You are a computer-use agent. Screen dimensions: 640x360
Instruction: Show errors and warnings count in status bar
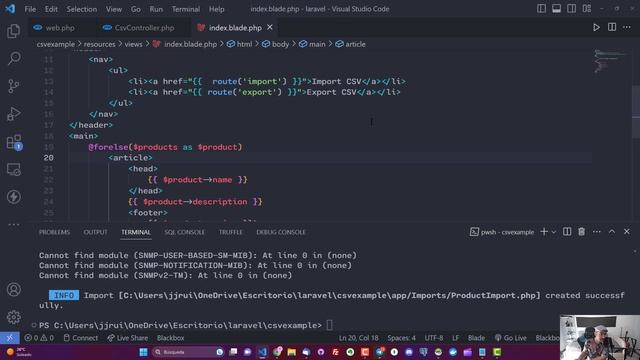[x=39, y=338]
